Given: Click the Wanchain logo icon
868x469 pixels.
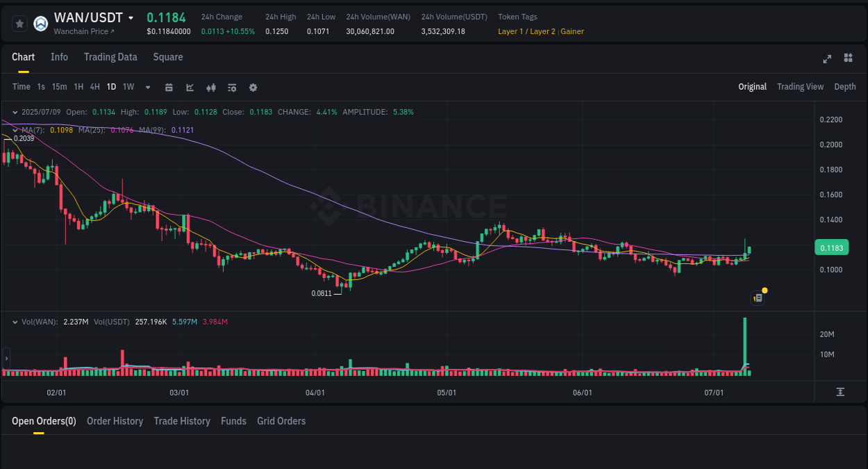Looking at the screenshot, I should [40, 23].
